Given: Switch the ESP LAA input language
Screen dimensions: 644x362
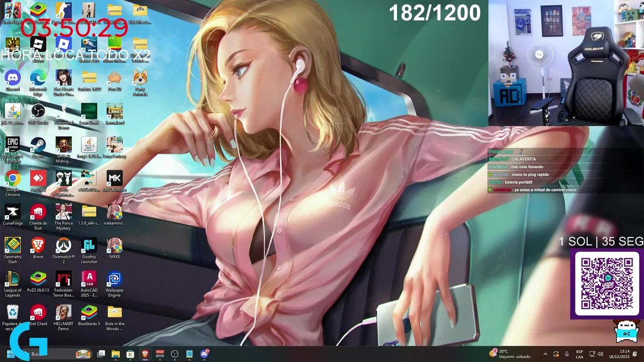Looking at the screenshot, I should pos(580,354).
